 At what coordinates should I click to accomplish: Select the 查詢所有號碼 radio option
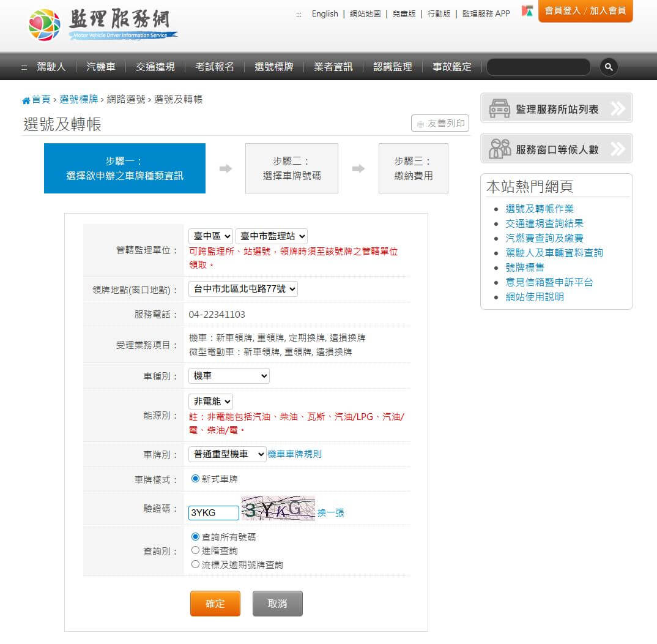click(x=196, y=537)
